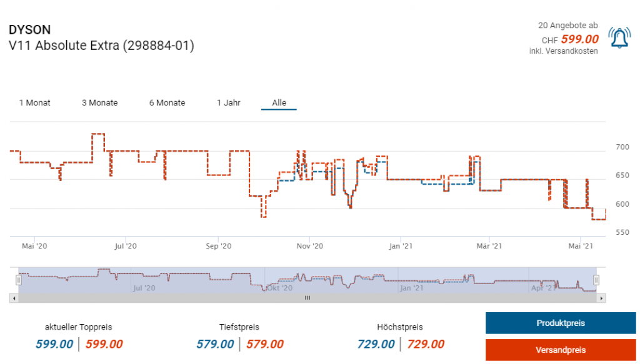640x364 pixels.
Task: Open the DYSON brand name
Action: click(29, 30)
